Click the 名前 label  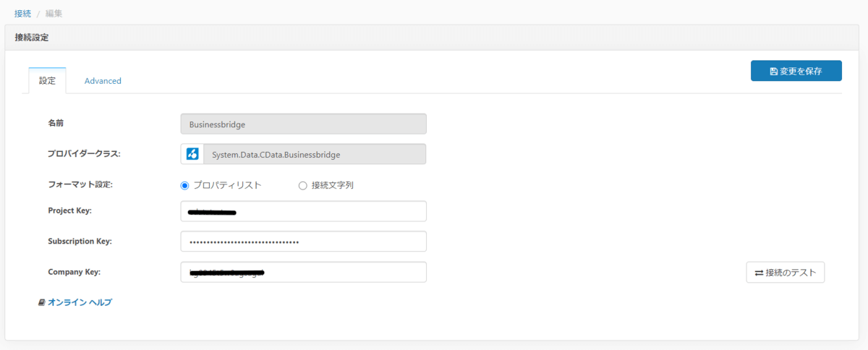pos(56,123)
